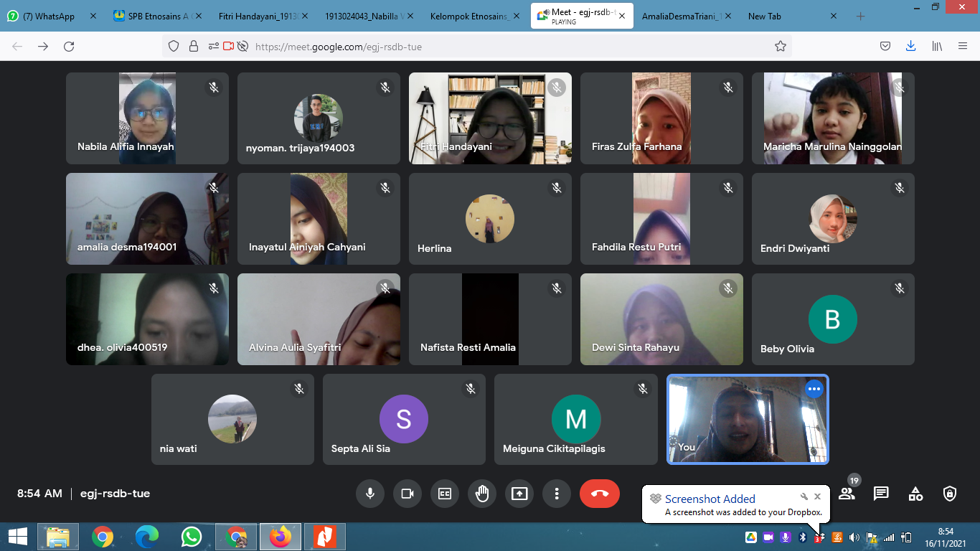Click the address bar showing meet.google.com
This screenshot has width=980, height=551.
pyautogui.click(x=502, y=47)
